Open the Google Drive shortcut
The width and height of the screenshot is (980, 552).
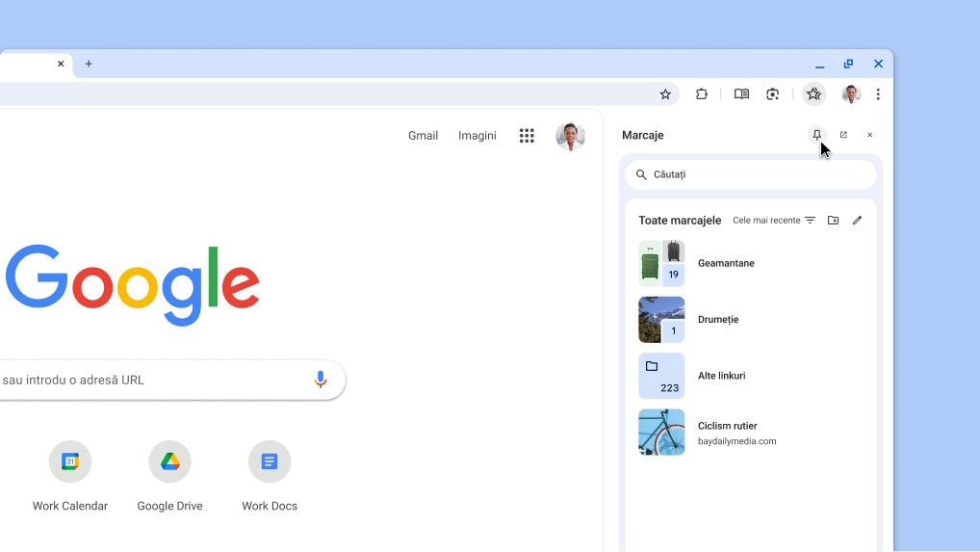pyautogui.click(x=170, y=476)
